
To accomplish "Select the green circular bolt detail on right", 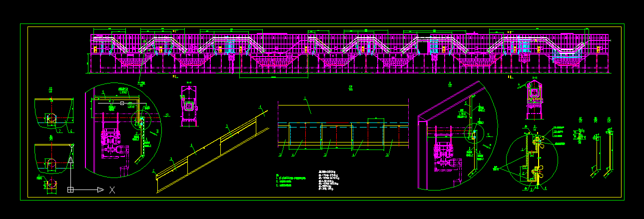I will point(532,160).
